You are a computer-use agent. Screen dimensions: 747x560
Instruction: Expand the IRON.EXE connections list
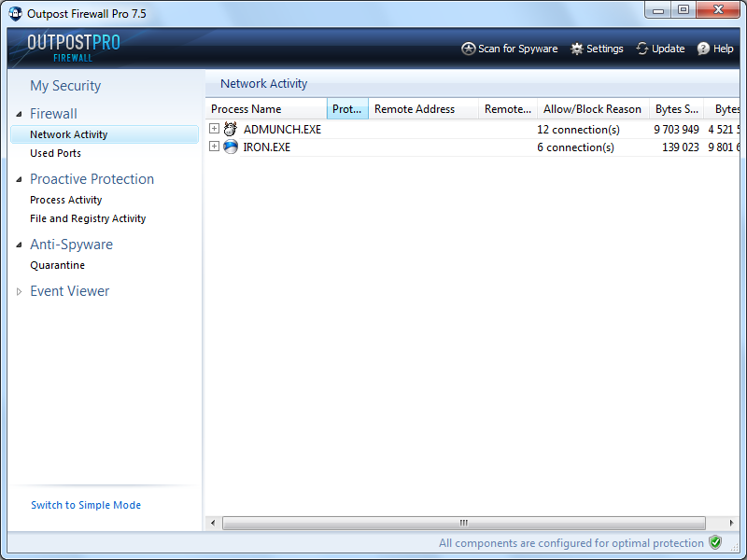point(215,147)
